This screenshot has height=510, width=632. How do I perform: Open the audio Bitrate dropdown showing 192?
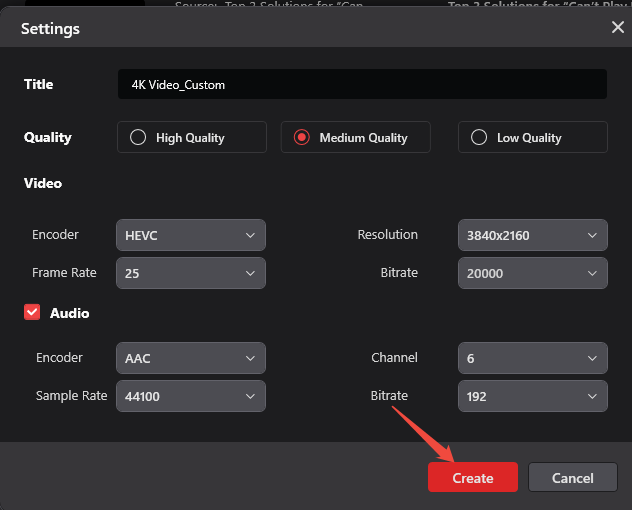[x=532, y=396]
